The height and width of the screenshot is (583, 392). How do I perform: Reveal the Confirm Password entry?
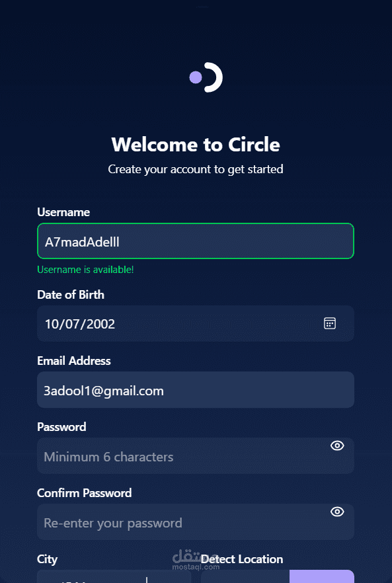point(337,512)
